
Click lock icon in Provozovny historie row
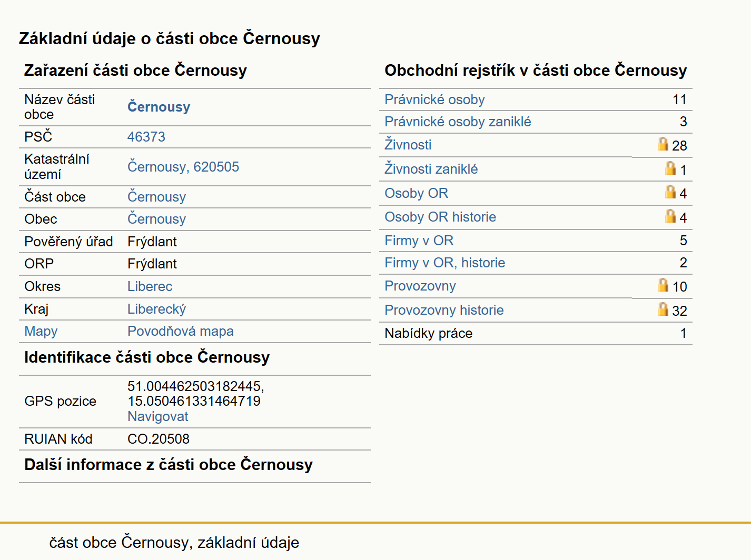click(x=663, y=309)
